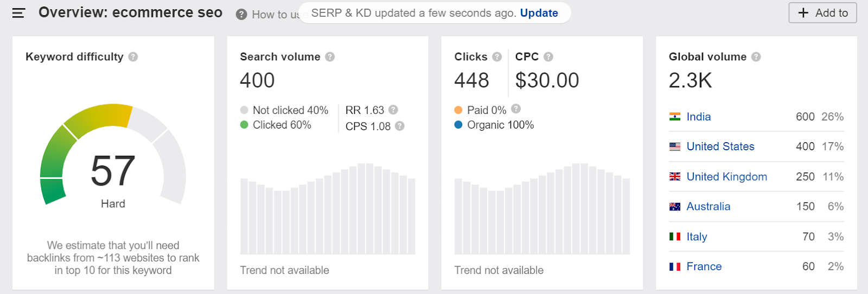Click the Update link in notification
868x294 pixels.
539,13
